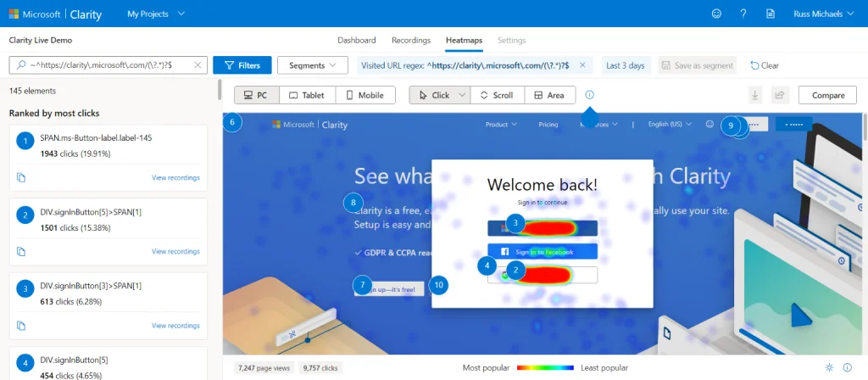
Task: Go to the Dashboard tab
Action: (x=357, y=41)
